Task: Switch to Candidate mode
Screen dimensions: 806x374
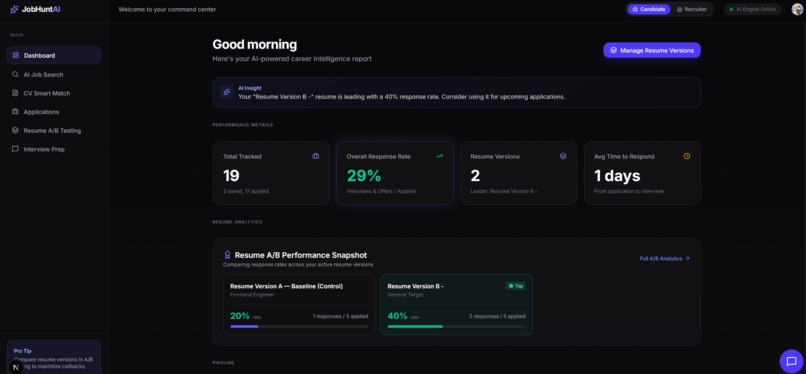Action: (x=649, y=9)
